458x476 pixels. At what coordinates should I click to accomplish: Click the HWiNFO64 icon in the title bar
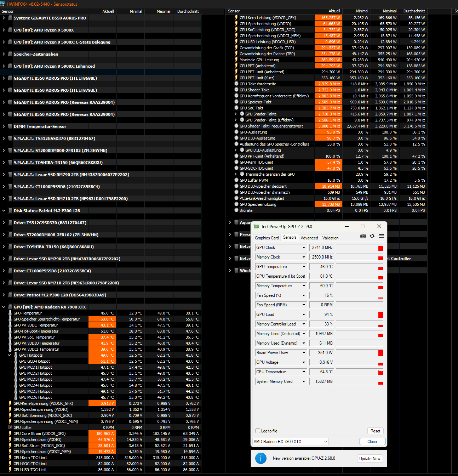pyautogui.click(x=4, y=4)
